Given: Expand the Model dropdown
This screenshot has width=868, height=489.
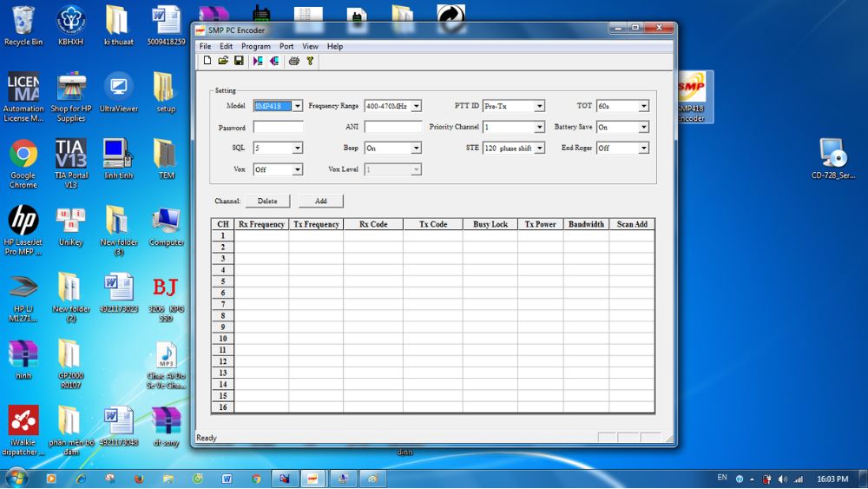Looking at the screenshot, I should tap(298, 106).
